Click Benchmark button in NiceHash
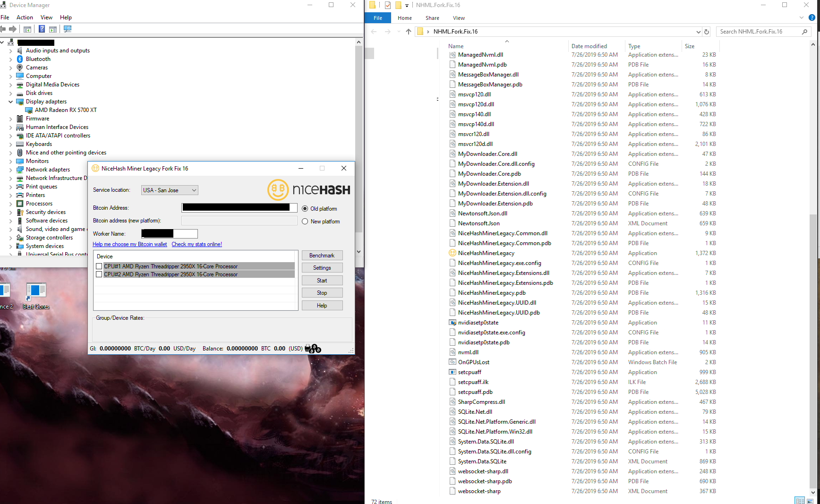 tap(322, 256)
